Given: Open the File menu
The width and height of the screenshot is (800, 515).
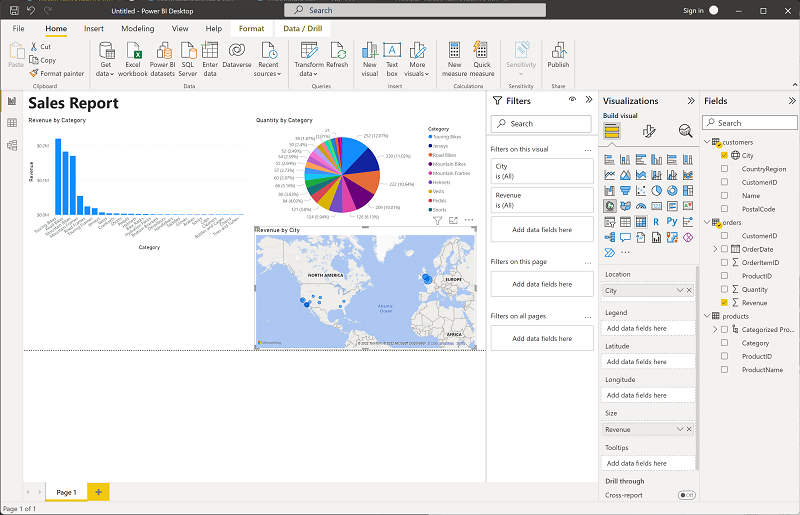Looking at the screenshot, I should pyautogui.click(x=18, y=29).
